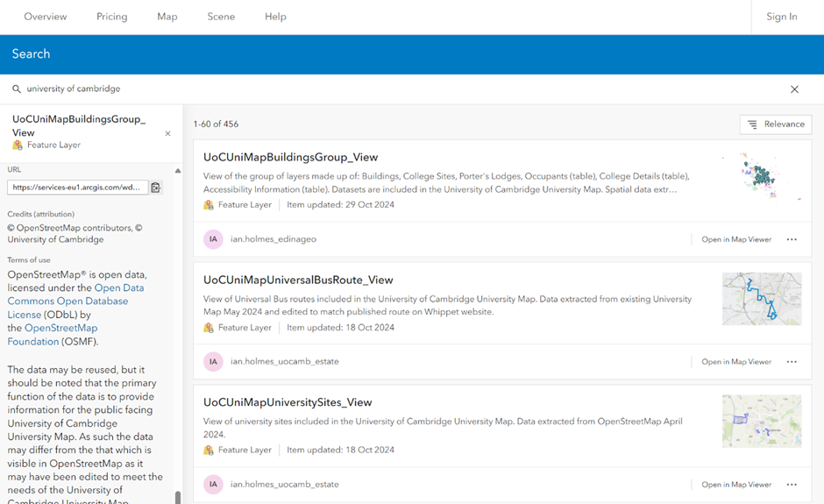The height and width of the screenshot is (504, 824).
Task: Click the owner avatar on UniversalBusRoute card
Action: (213, 362)
